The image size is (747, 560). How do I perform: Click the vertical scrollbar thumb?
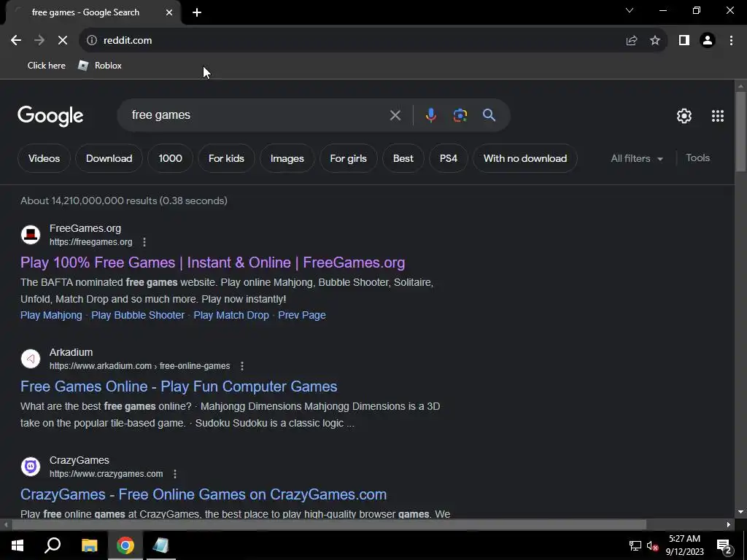740,131
